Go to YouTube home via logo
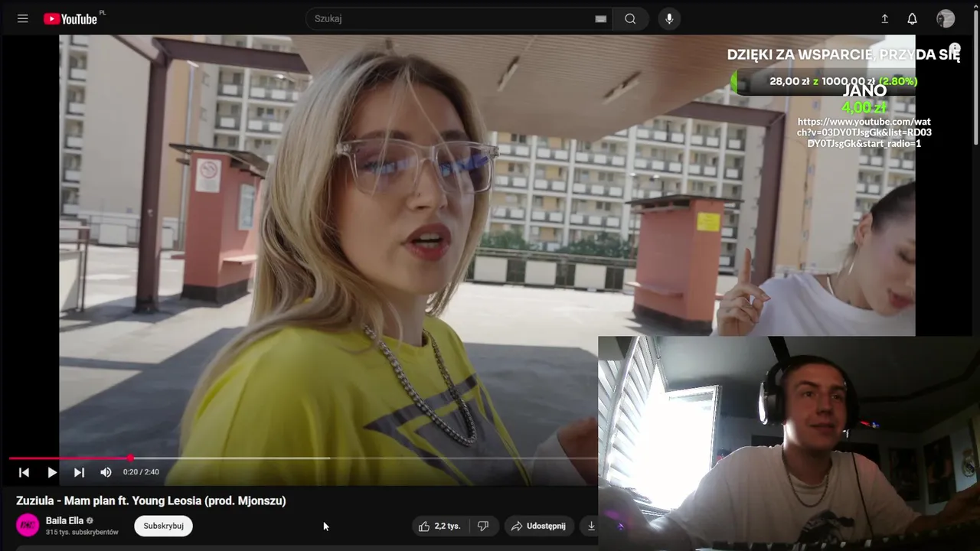 pyautogui.click(x=70, y=19)
